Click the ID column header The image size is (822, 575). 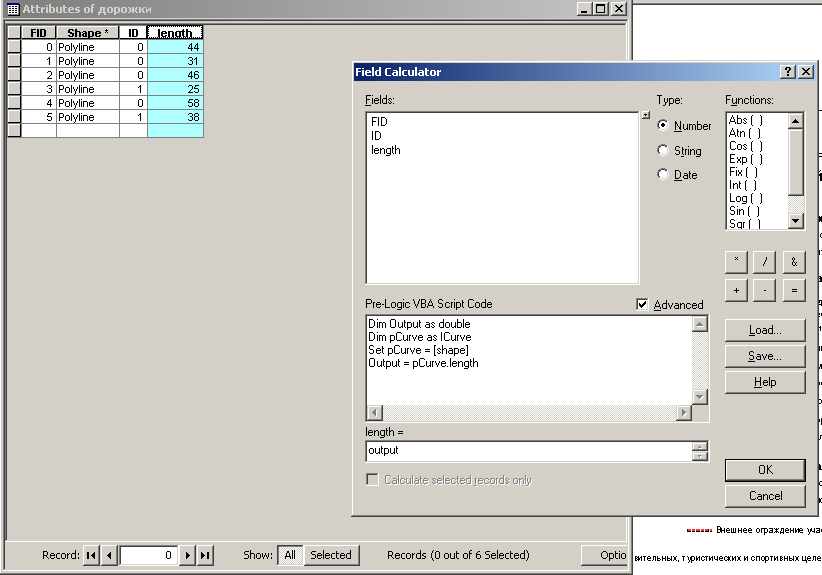point(133,32)
